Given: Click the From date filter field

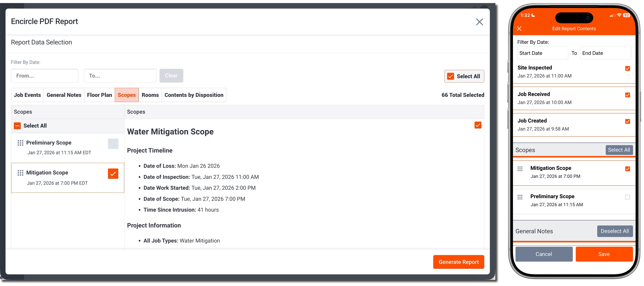Looking at the screenshot, I should pos(45,76).
